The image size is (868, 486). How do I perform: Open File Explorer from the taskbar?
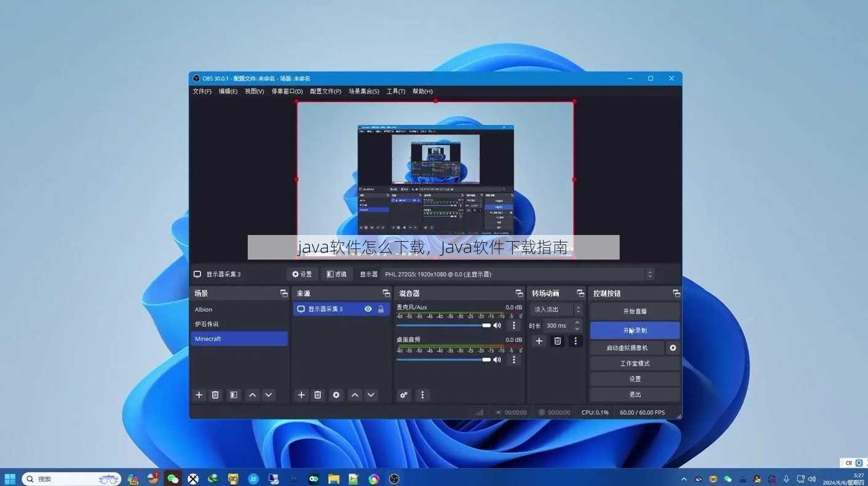click(333, 479)
